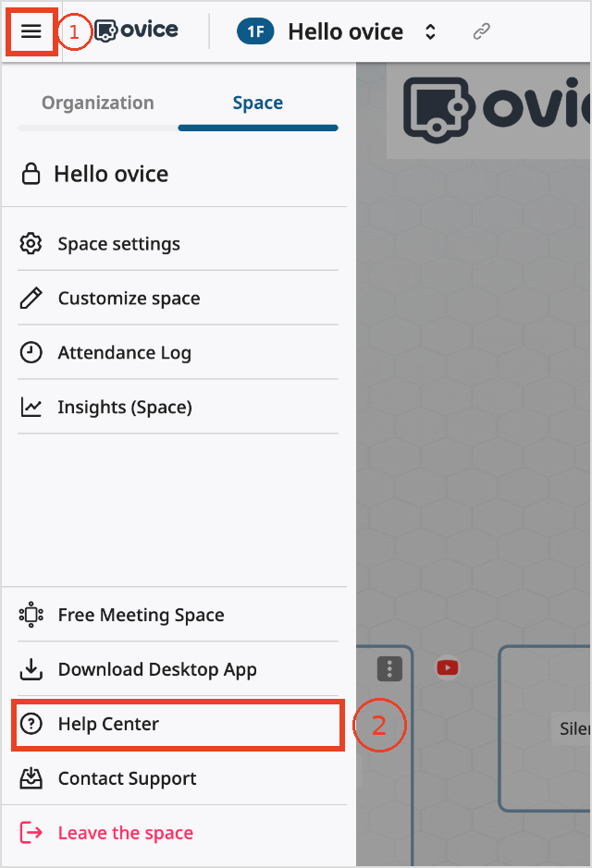Select the Space tab
Viewport: 592px width, 868px height.
coord(257,103)
